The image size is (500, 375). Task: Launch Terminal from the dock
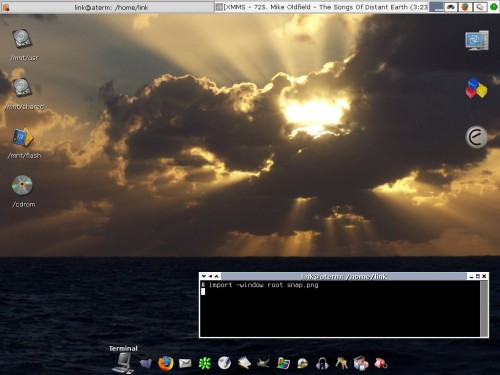[x=123, y=363]
